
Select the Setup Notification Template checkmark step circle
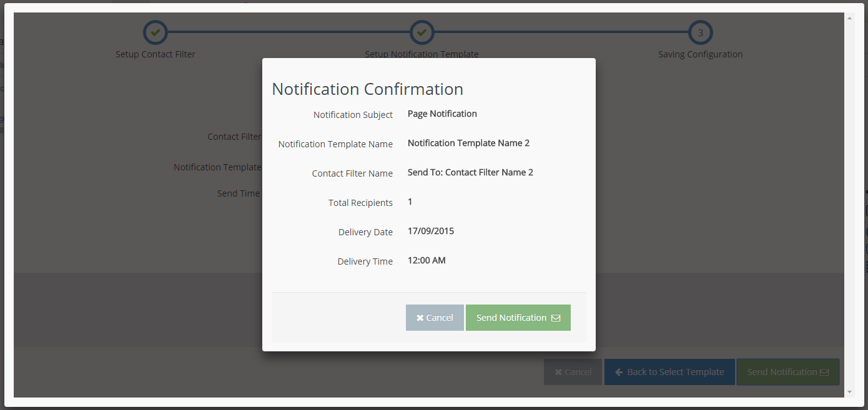tap(422, 32)
